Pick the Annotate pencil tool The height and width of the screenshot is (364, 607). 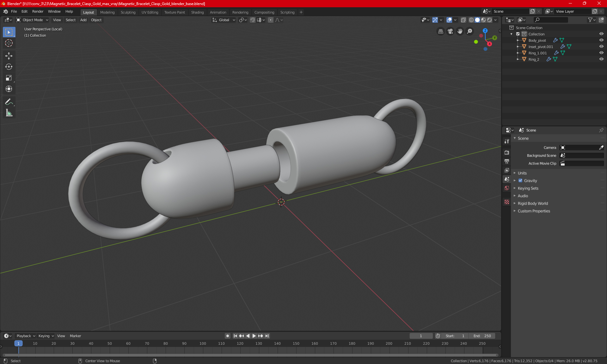click(9, 102)
